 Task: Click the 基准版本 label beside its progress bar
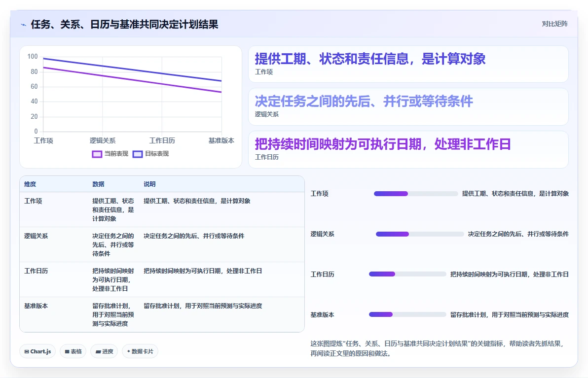[x=322, y=315]
